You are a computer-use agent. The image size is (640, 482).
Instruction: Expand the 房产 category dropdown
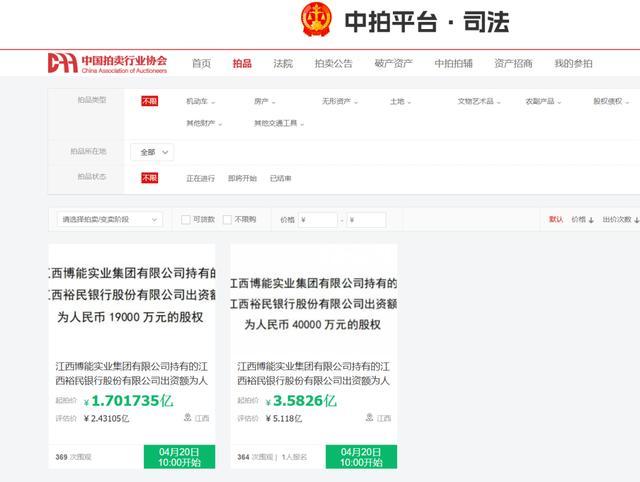[x=264, y=101]
